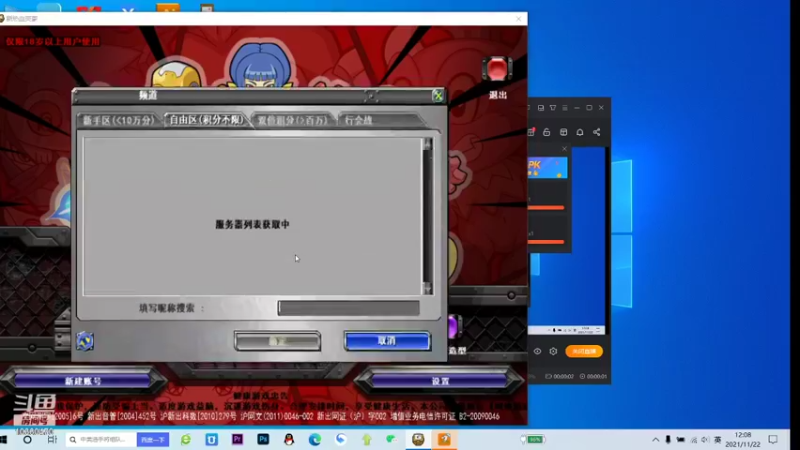Click the share icon in the streaming tool
This screenshot has height=450, width=800.
pyautogui.click(x=596, y=132)
